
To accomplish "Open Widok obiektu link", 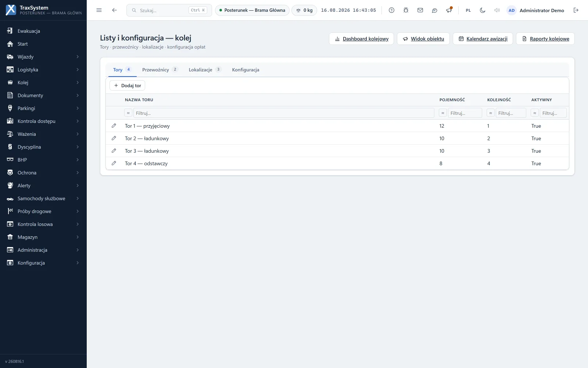I will coord(423,39).
